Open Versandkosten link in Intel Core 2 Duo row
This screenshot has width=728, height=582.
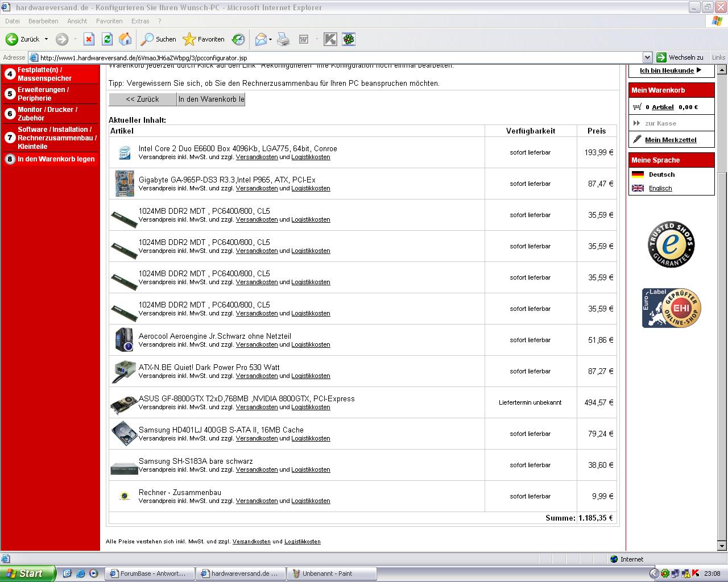257,157
